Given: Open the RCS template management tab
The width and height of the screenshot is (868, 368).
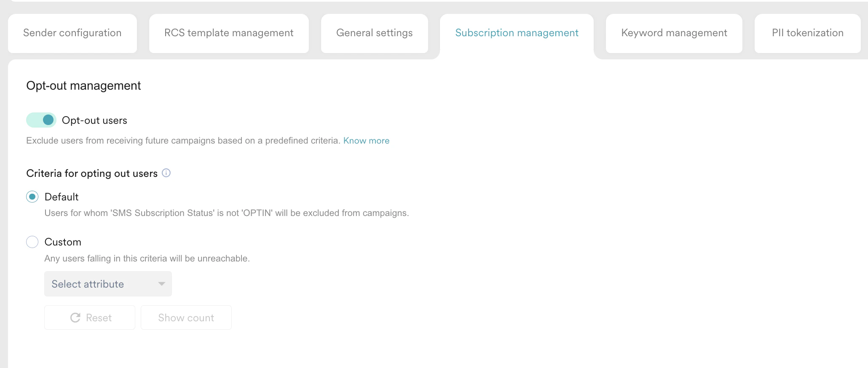Looking at the screenshot, I should pyautogui.click(x=229, y=33).
